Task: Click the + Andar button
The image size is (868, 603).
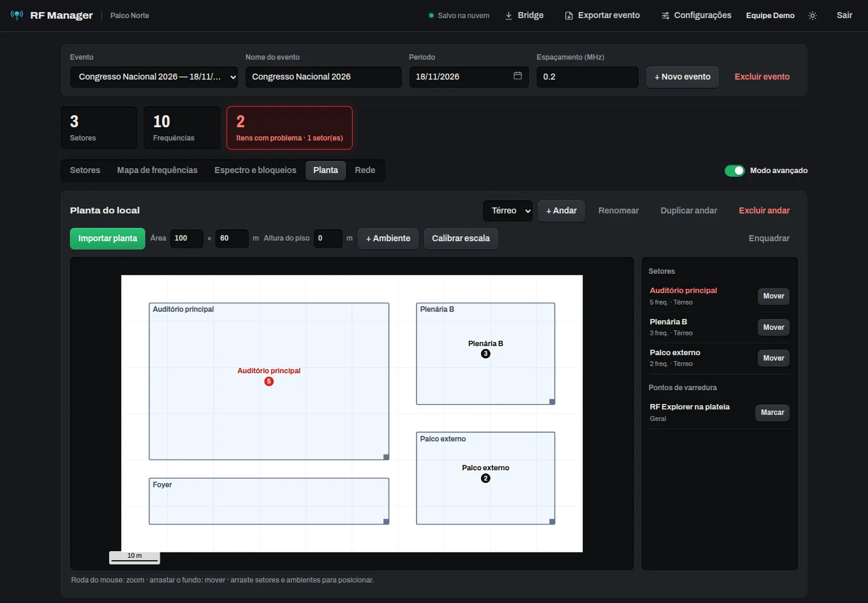Action: coord(561,211)
